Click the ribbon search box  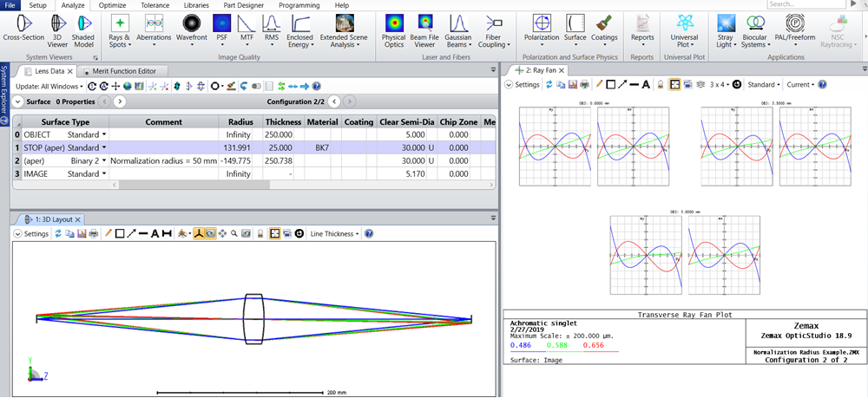click(x=806, y=3)
